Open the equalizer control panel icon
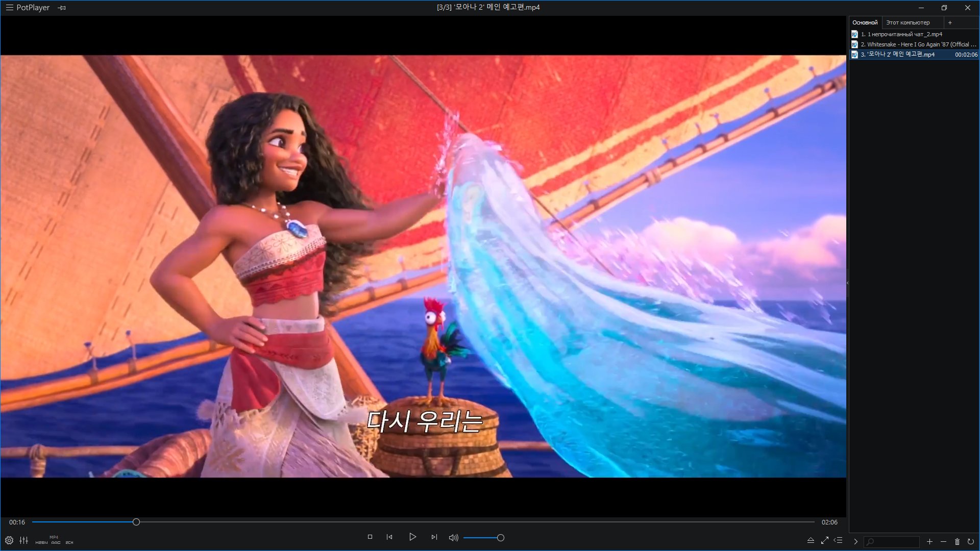 tap(24, 540)
